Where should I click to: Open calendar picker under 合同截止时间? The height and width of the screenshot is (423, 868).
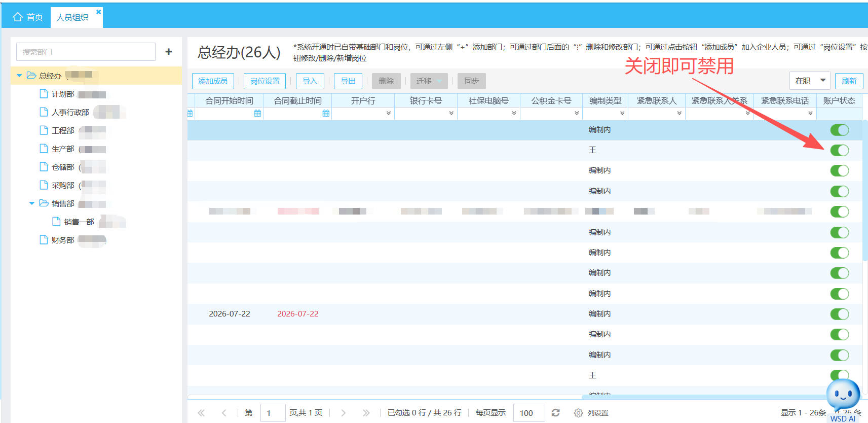pos(326,114)
